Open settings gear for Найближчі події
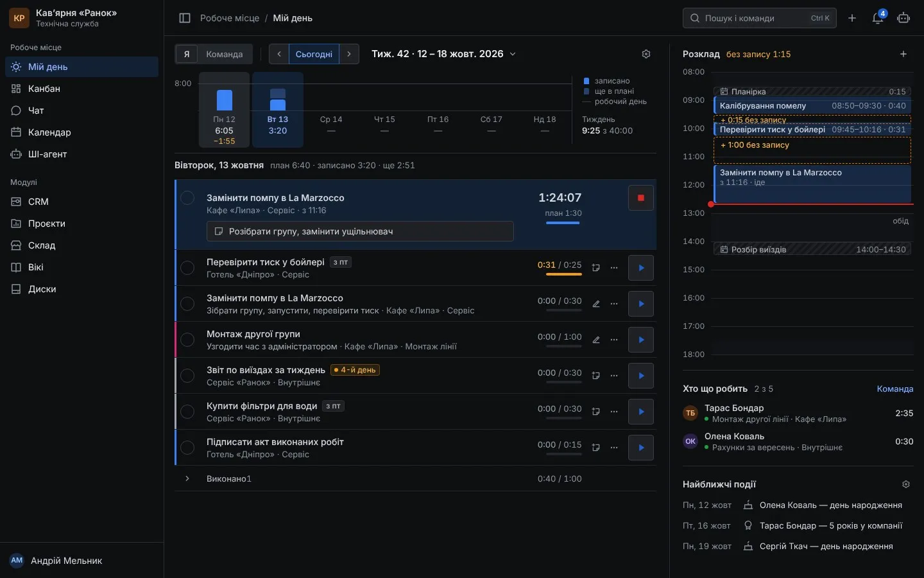 pyautogui.click(x=906, y=484)
